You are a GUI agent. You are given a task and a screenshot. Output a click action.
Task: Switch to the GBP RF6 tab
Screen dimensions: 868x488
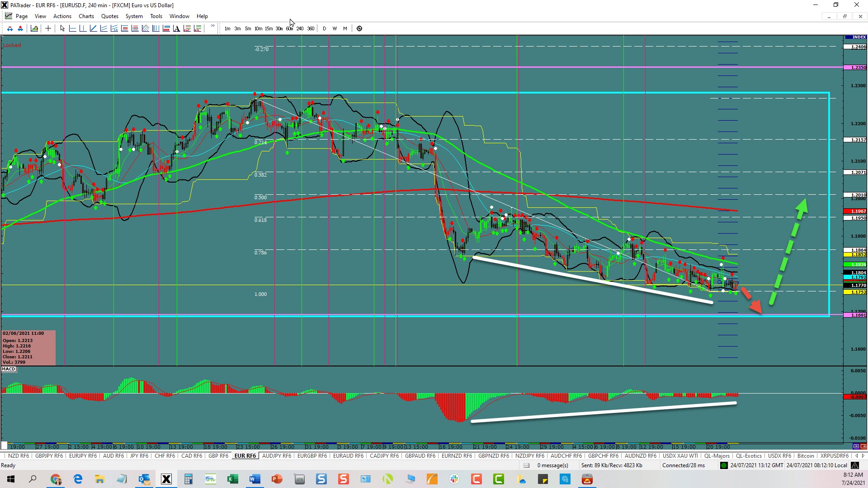point(218,455)
